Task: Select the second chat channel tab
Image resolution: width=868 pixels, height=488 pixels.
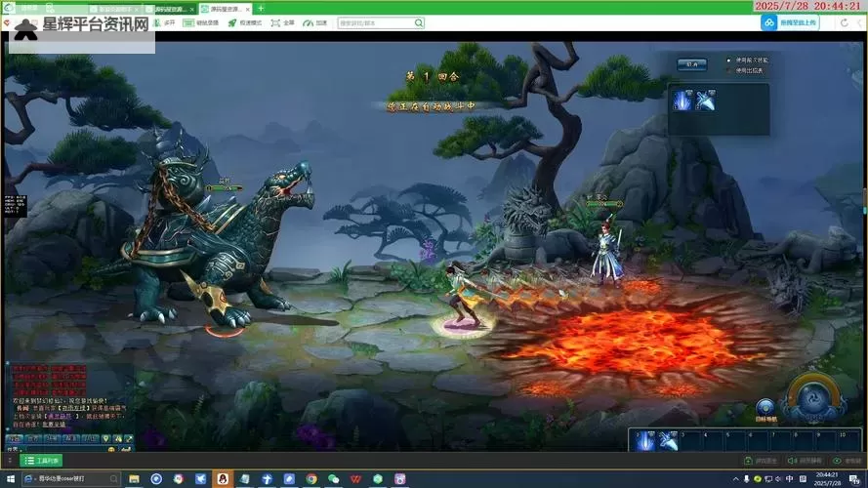Action: coord(33,438)
